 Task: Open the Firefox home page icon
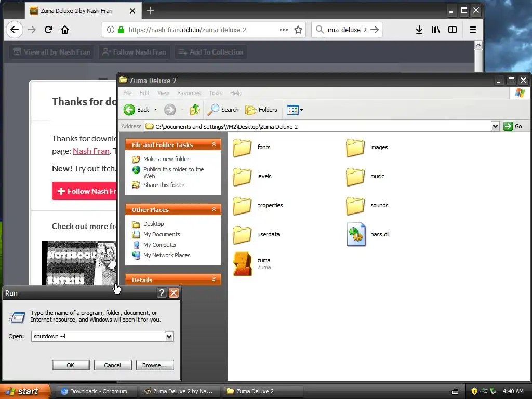[x=65, y=30]
